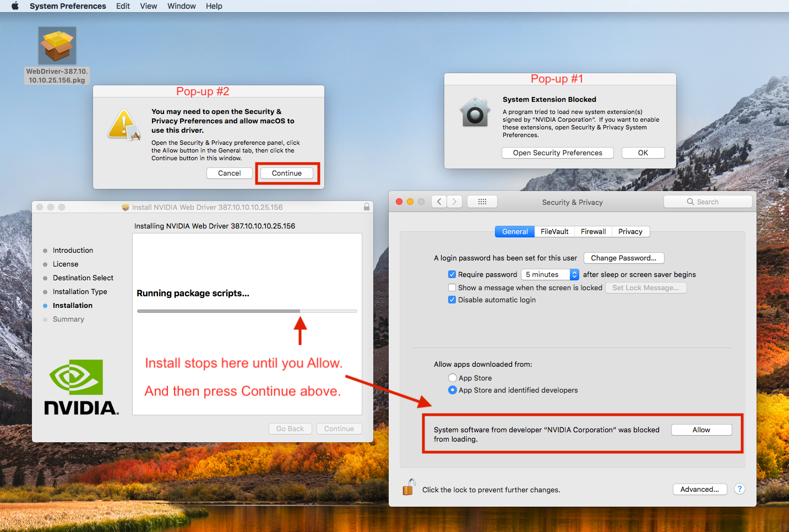Click the Introduction step in installer
Image resolution: width=789 pixels, height=532 pixels.
(73, 250)
